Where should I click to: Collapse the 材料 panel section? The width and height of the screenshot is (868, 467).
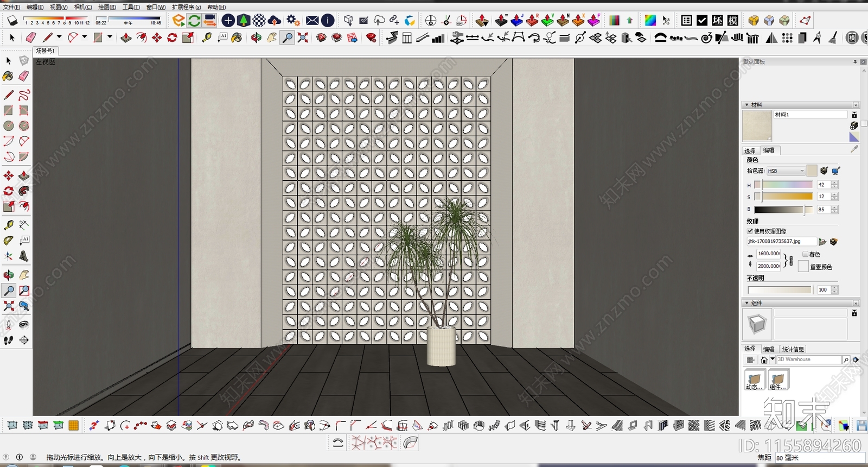(747, 105)
